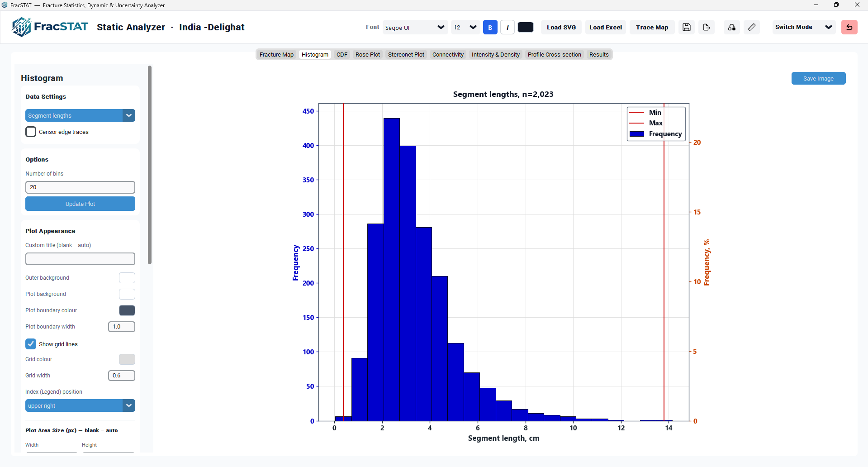Uncheck Show grid lines

pyautogui.click(x=31, y=344)
